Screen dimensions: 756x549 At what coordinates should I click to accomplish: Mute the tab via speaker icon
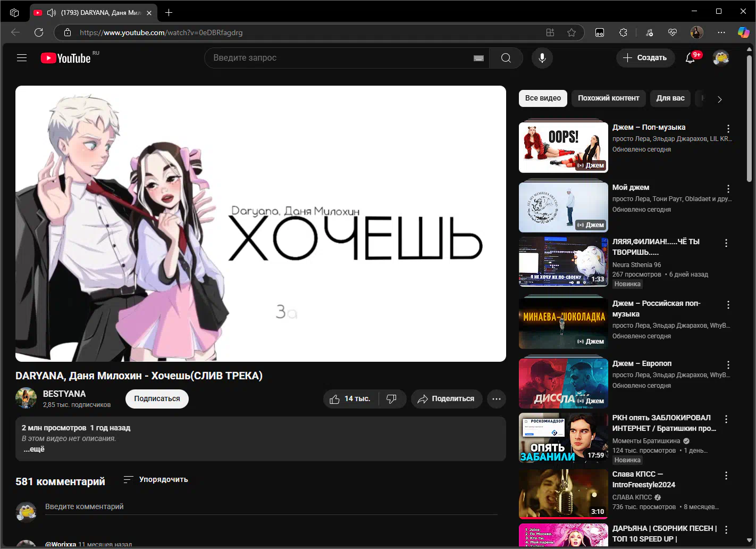coord(52,12)
